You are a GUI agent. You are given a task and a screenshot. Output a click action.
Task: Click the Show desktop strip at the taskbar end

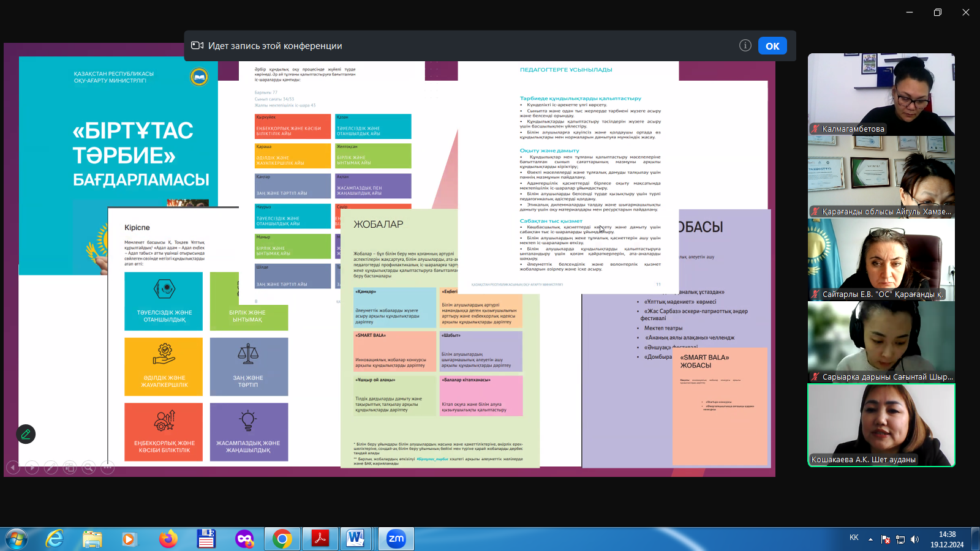(x=975, y=539)
